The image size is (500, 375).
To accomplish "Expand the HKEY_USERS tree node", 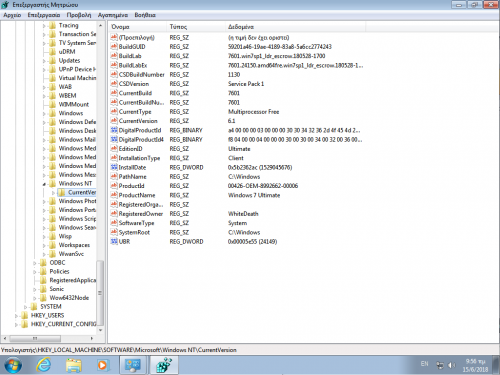I will 16,315.
